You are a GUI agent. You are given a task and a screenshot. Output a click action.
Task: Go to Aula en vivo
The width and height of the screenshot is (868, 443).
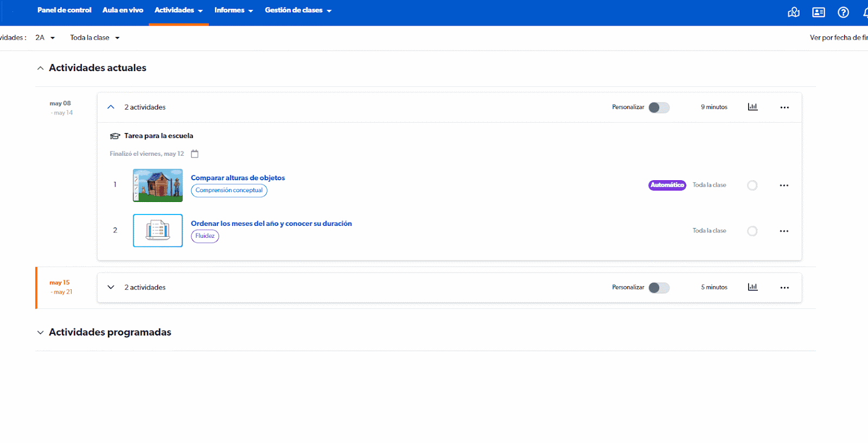(x=123, y=10)
